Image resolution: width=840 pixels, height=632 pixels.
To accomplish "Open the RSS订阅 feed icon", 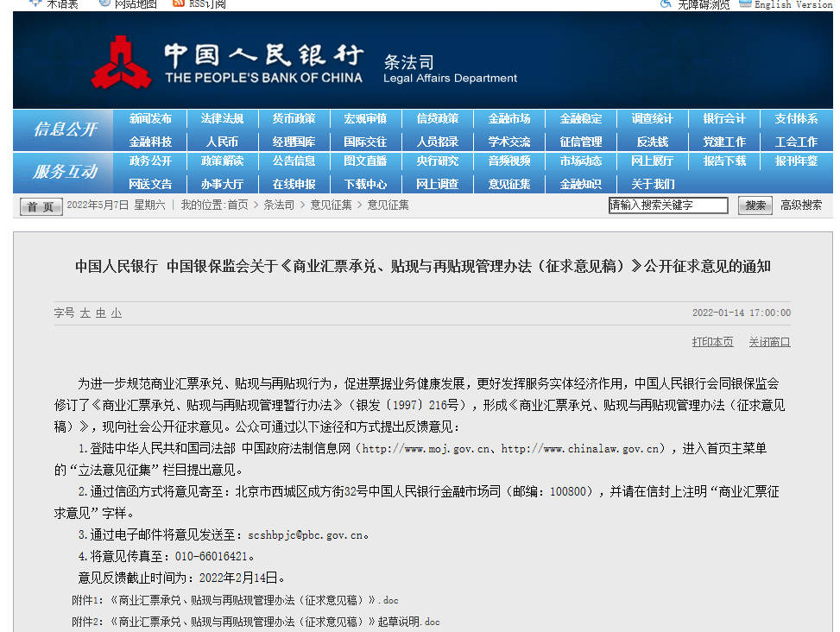I will (x=179, y=3).
